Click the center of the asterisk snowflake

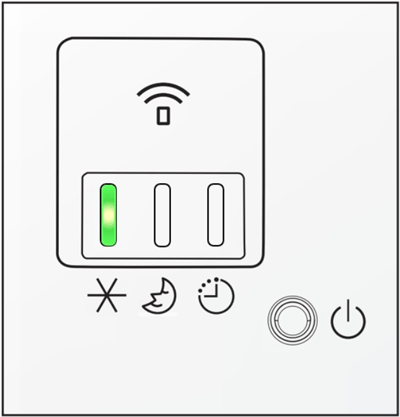(107, 295)
